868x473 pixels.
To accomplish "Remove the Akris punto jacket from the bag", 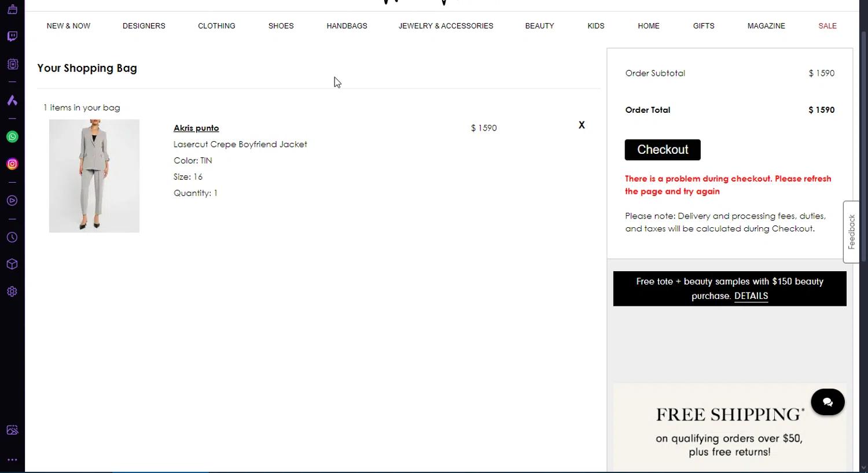I will coord(582,125).
